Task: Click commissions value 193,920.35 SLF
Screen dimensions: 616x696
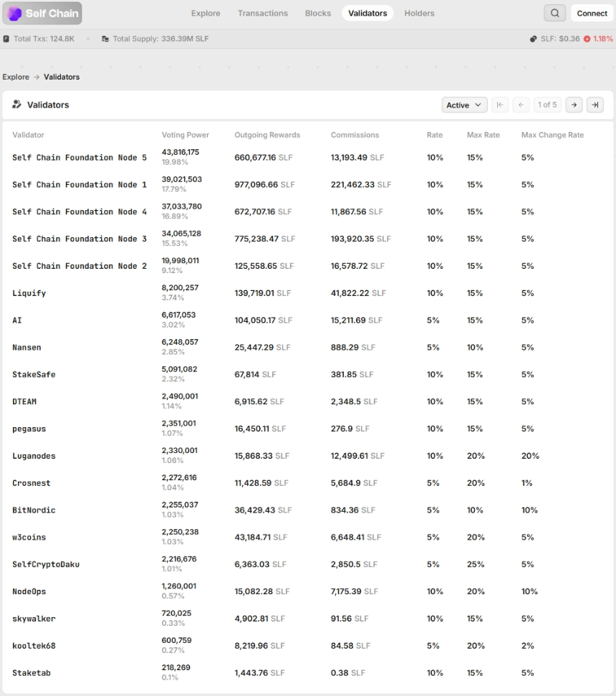Action: (361, 239)
